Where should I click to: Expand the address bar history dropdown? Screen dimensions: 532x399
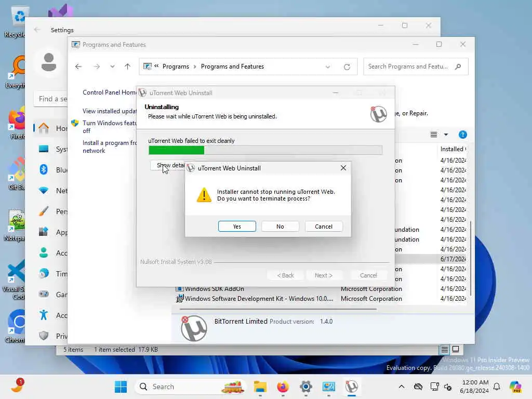328,67
